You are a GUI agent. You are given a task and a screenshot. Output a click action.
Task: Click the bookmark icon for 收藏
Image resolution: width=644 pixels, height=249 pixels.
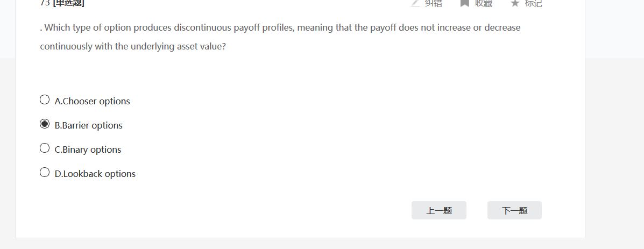pos(465,3)
